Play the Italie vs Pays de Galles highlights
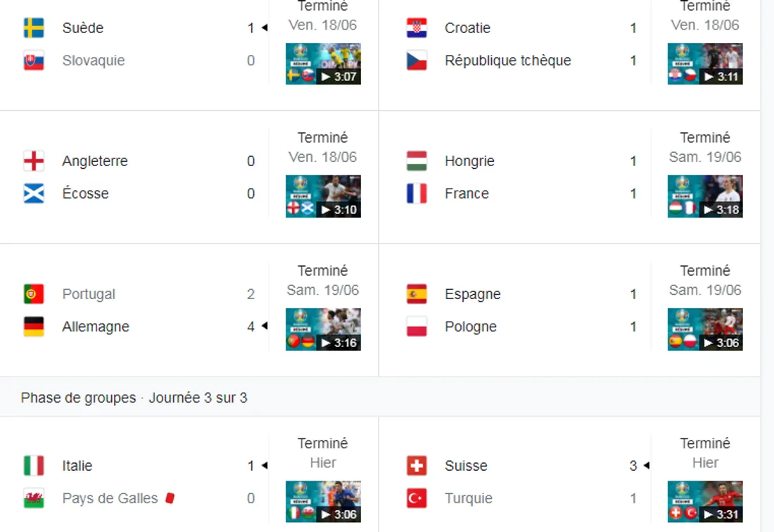Screen dimensions: 774x532 pyautogui.click(x=323, y=501)
